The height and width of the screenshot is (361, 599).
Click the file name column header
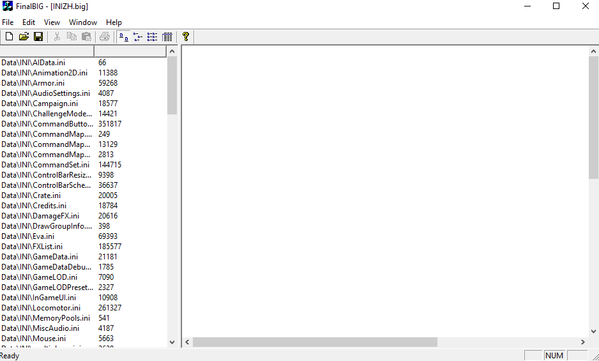(x=47, y=51)
